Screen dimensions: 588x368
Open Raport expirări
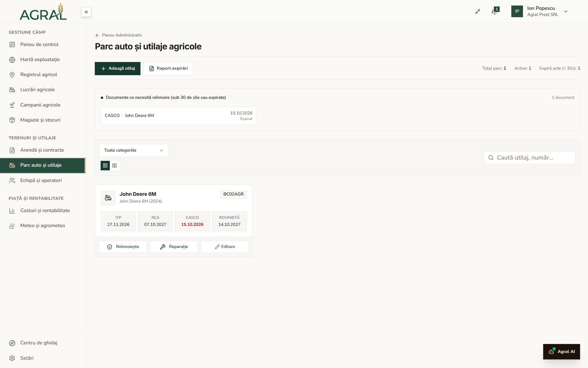[168, 68]
